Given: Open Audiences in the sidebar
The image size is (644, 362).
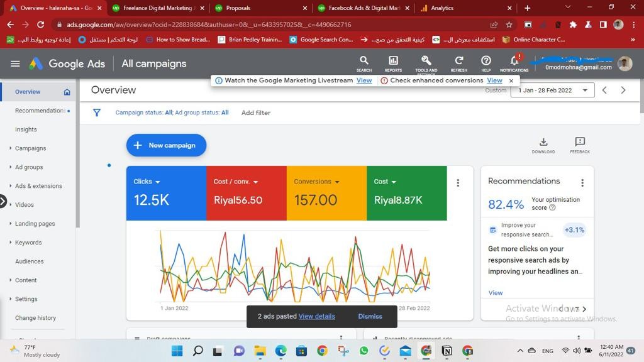Looking at the screenshot, I should pos(29,261).
